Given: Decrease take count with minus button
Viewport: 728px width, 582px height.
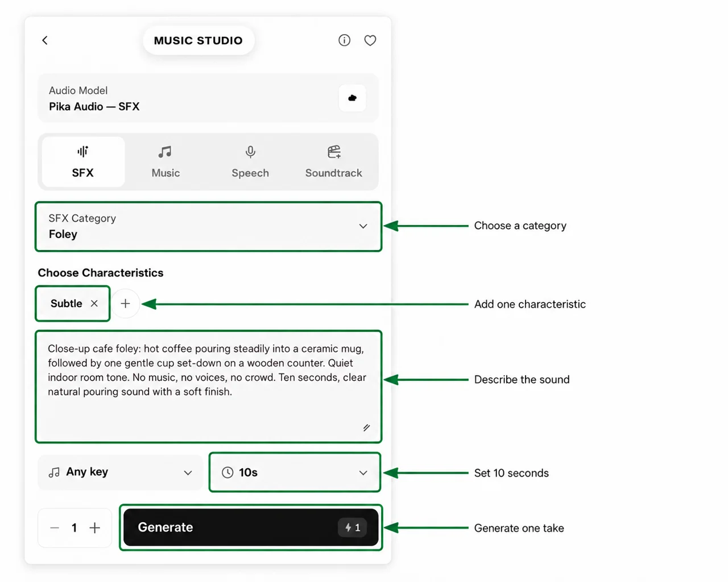Looking at the screenshot, I should point(55,528).
